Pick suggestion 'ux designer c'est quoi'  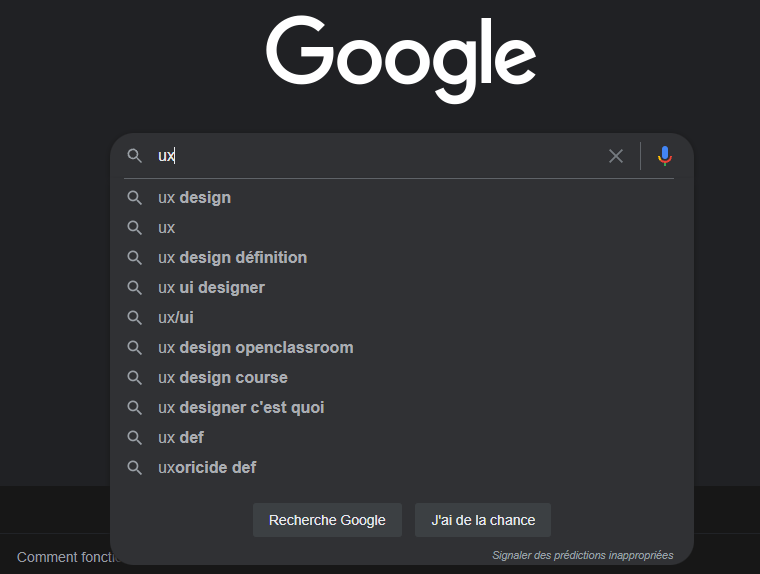point(401,408)
